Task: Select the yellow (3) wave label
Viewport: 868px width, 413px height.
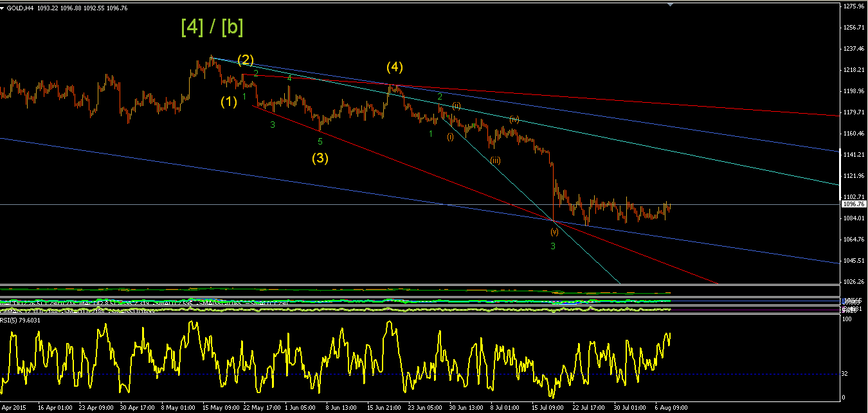Action: (x=320, y=157)
